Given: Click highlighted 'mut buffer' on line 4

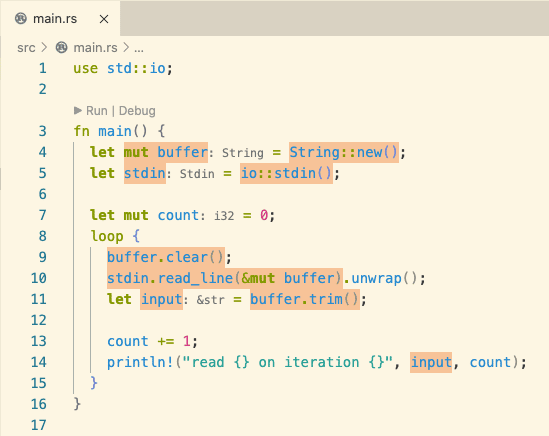Looking at the screenshot, I should click(166, 152).
